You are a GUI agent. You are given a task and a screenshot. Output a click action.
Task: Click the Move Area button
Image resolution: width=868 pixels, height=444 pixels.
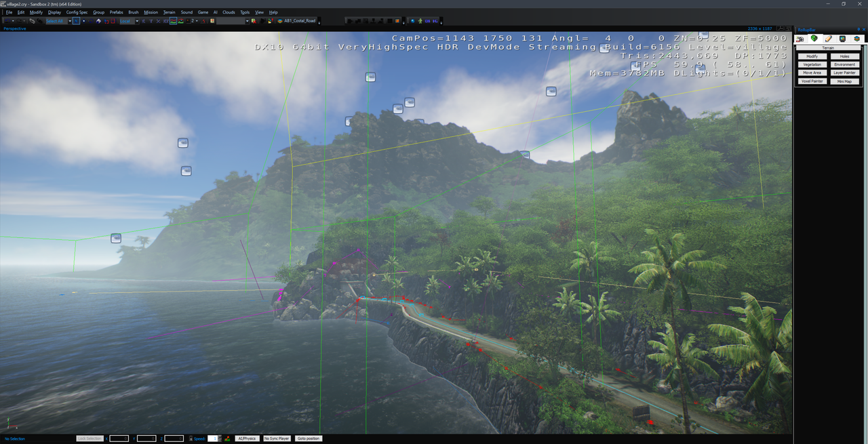(x=812, y=73)
